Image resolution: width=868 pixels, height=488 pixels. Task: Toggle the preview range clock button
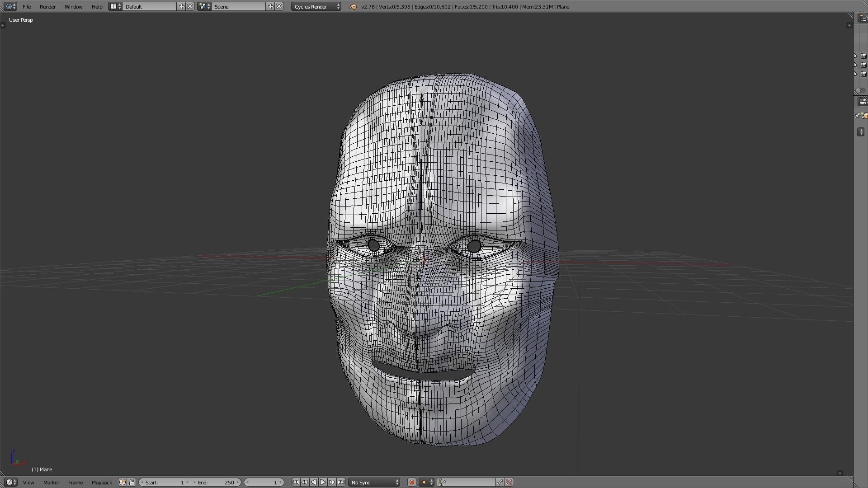pyautogui.click(x=122, y=482)
